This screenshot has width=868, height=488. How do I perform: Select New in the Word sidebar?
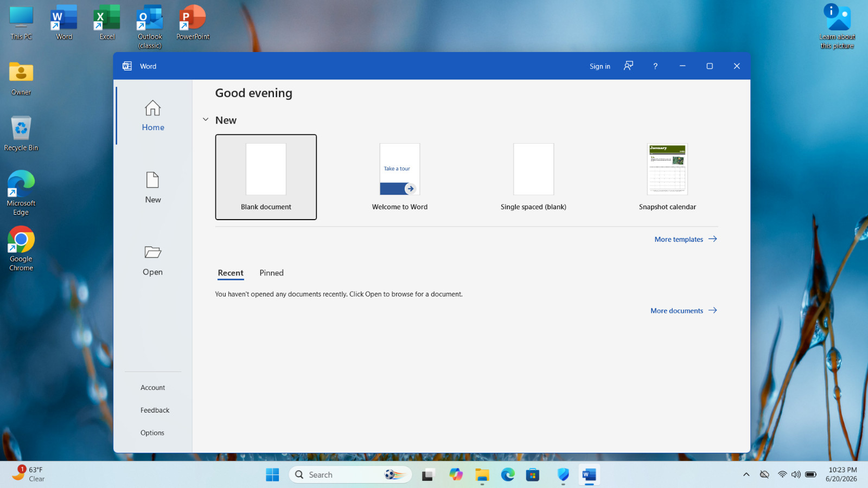[153, 188]
